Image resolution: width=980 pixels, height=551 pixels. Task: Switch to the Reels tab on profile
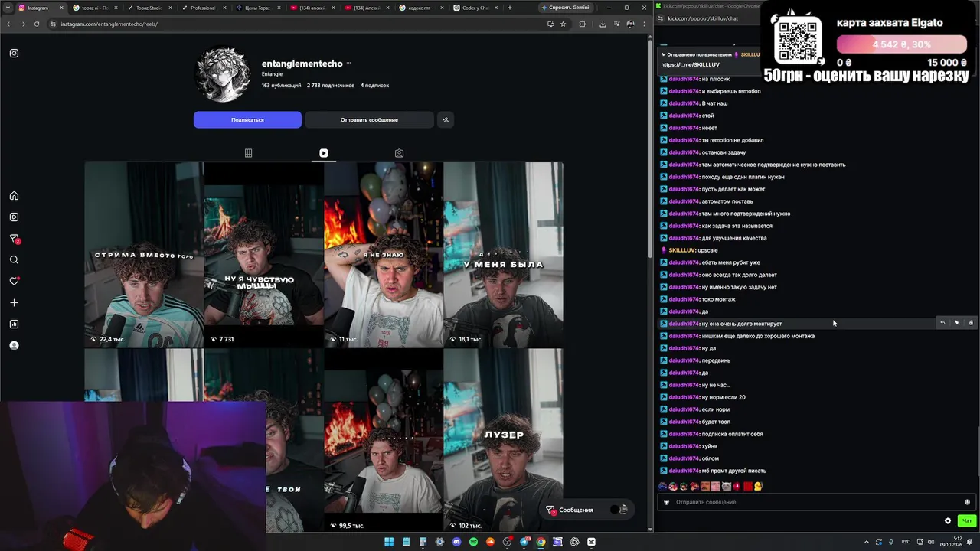point(324,153)
